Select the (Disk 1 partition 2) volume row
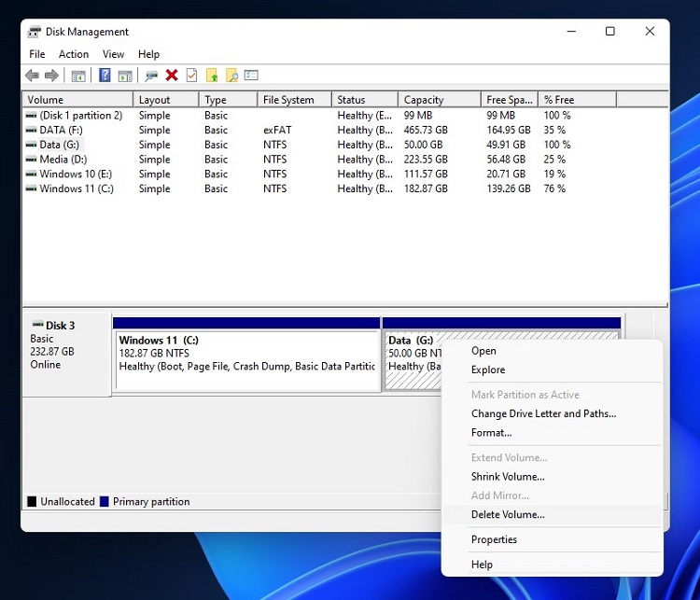Viewport: 700px width, 600px height. click(x=81, y=115)
